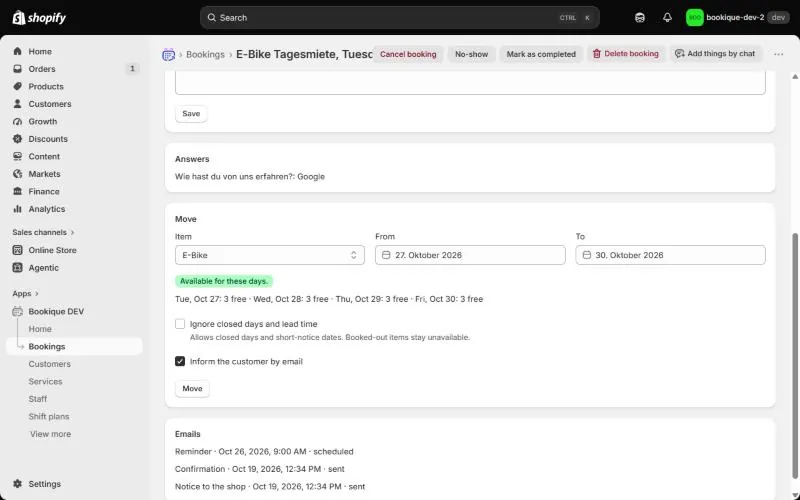Click the Home icon in sidebar
The width and height of the screenshot is (800, 500).
point(17,52)
